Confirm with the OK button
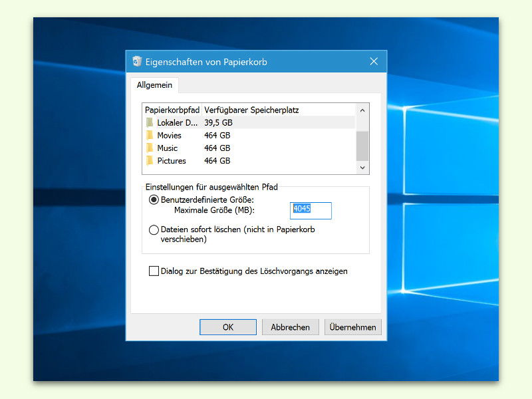 (x=228, y=327)
